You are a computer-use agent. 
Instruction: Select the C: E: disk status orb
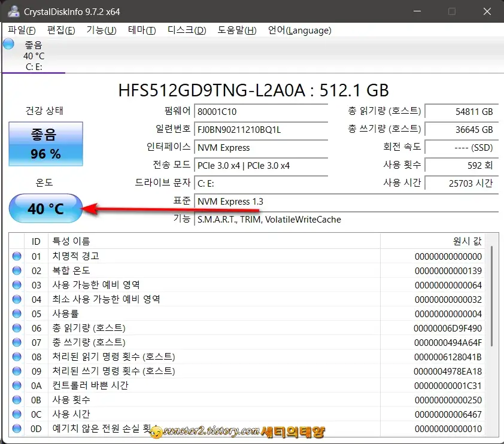point(8,44)
